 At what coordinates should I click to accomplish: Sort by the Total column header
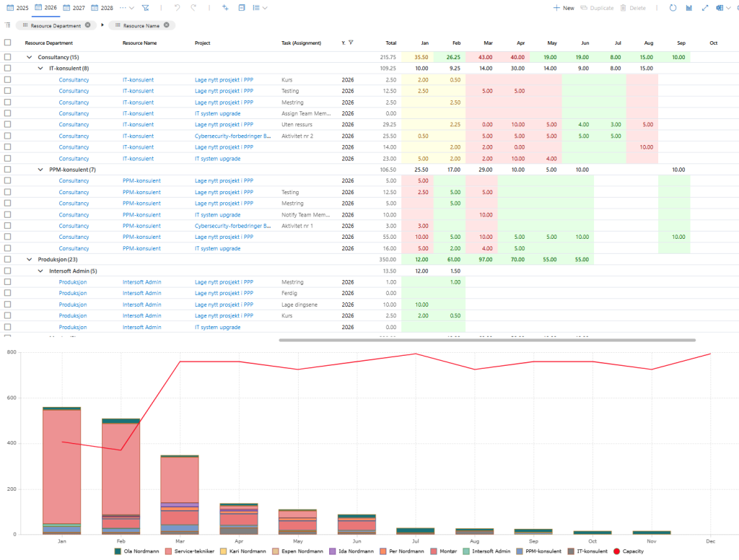[x=390, y=43]
